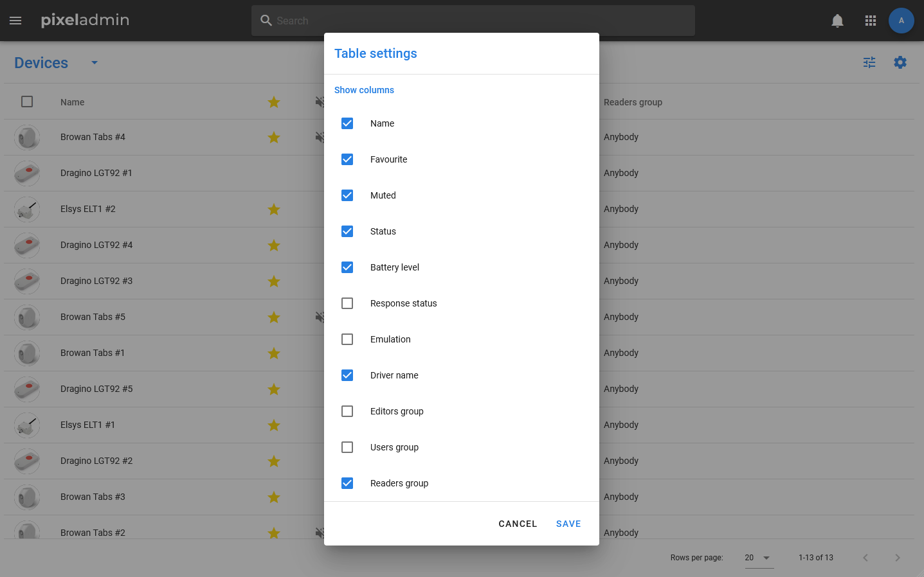Enable the Response status column checkbox
The image size is (924, 577).
pyautogui.click(x=347, y=303)
